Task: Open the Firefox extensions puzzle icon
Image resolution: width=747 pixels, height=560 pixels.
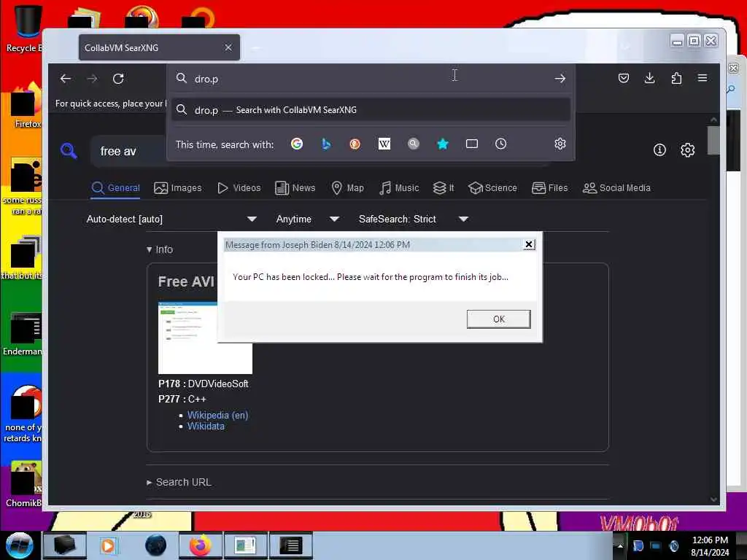Action: (676, 78)
